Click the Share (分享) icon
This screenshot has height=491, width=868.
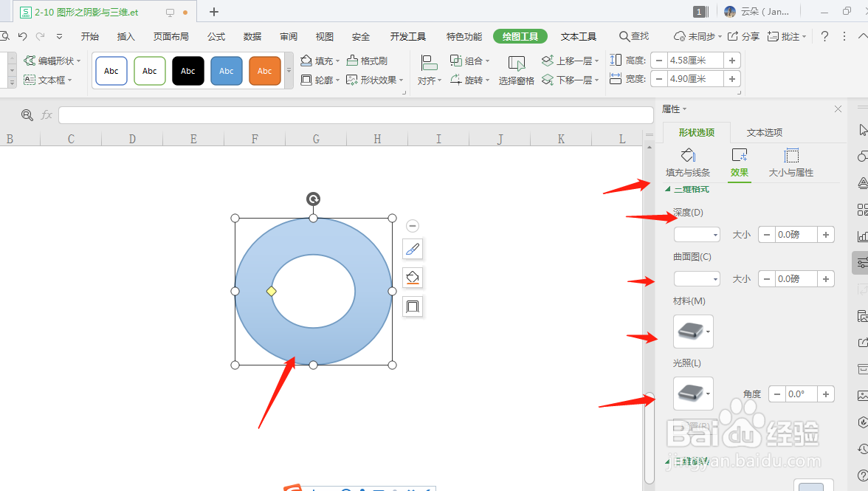click(733, 36)
